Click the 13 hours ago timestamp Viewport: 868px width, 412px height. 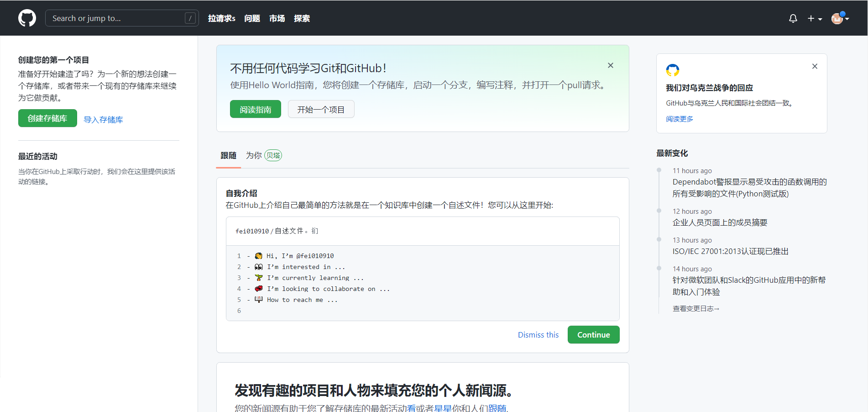pos(692,240)
